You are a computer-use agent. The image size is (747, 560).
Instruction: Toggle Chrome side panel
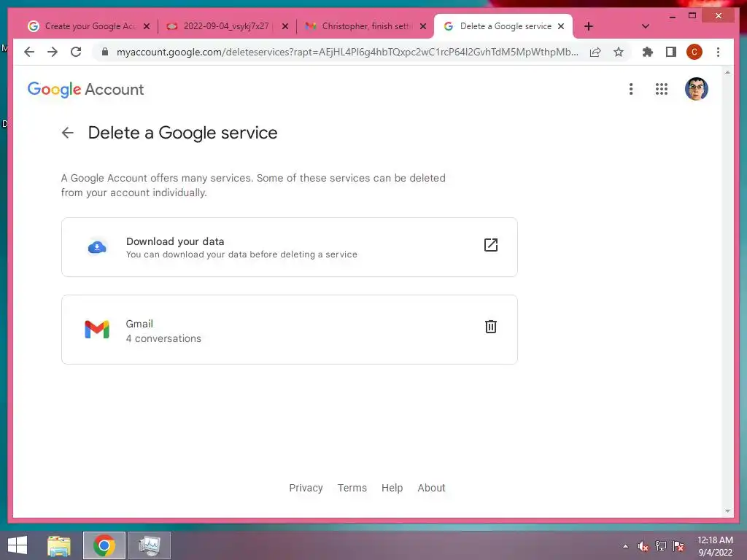click(671, 52)
